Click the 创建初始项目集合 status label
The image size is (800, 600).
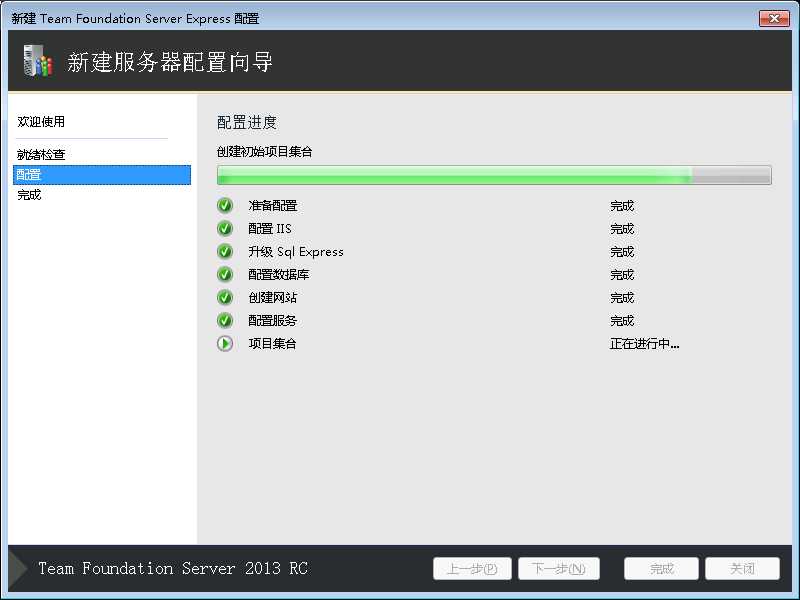tap(265, 152)
